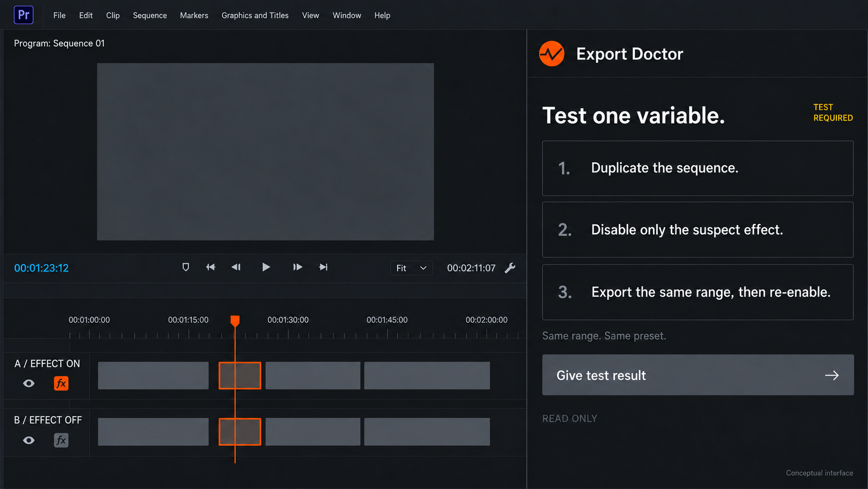Click the duration timecode 00:02:11:07

pyautogui.click(x=471, y=268)
